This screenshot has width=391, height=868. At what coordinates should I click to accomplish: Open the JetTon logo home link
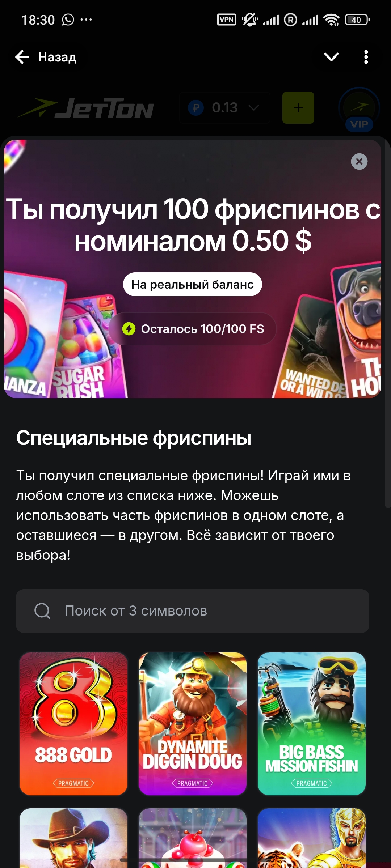[x=86, y=108]
